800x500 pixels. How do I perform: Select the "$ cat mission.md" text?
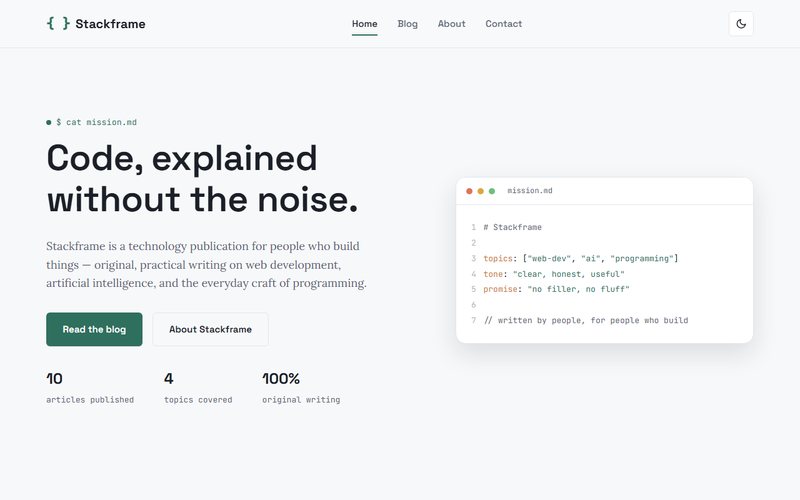coord(96,122)
